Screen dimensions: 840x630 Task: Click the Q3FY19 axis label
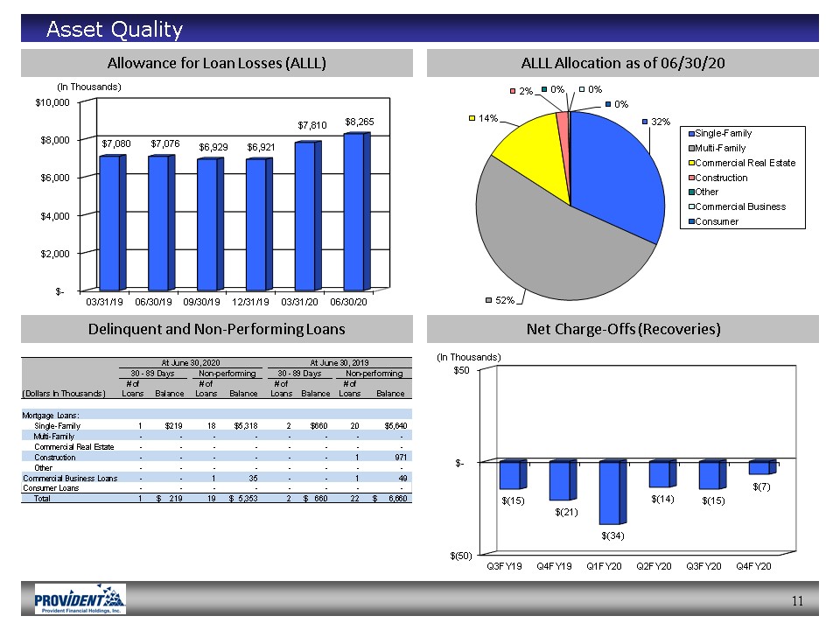[504, 566]
